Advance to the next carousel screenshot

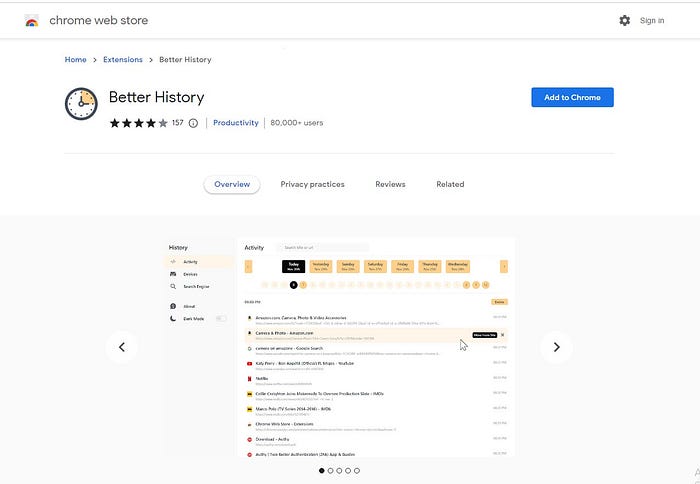click(556, 347)
